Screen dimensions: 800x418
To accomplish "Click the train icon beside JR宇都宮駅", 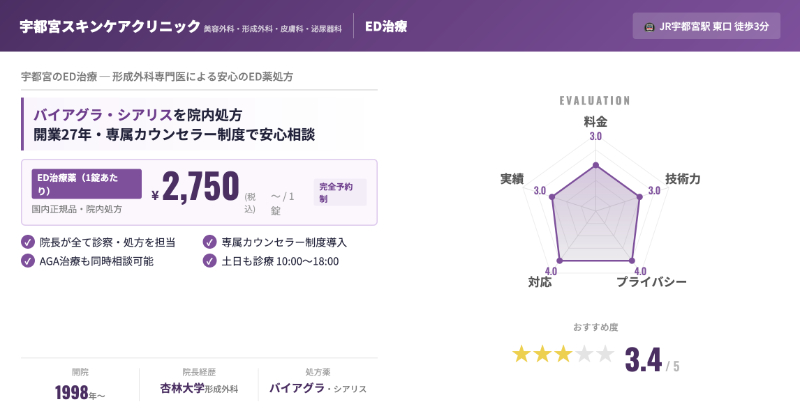I will pyautogui.click(x=649, y=26).
